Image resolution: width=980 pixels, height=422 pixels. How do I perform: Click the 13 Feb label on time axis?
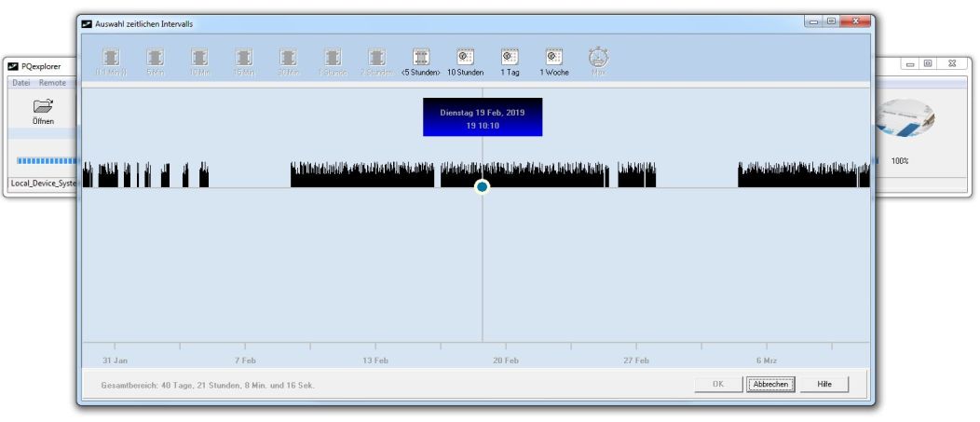point(374,360)
